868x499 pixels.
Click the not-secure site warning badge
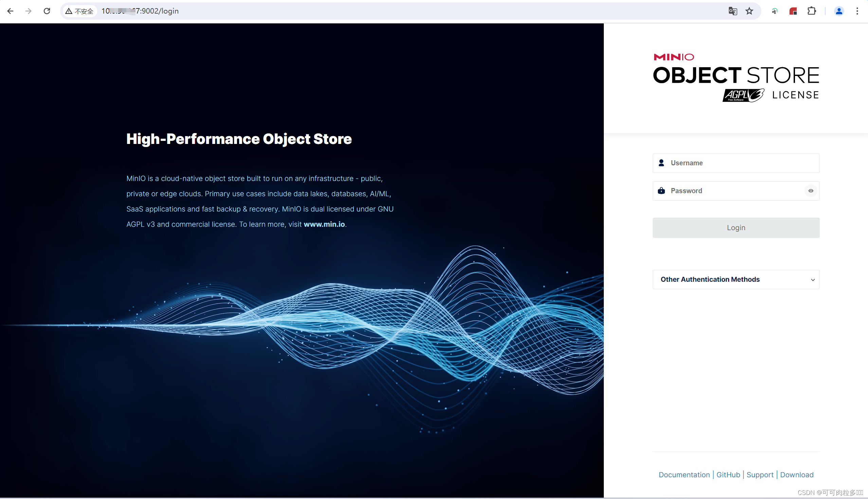79,11
